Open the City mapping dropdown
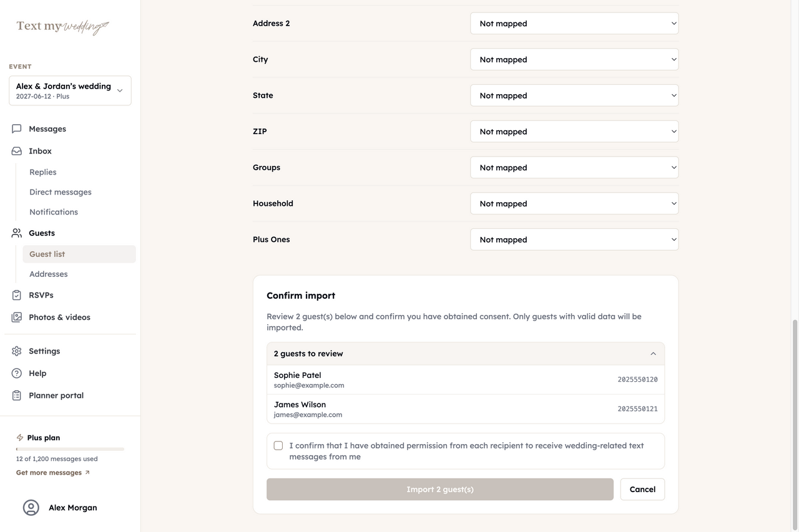Image resolution: width=799 pixels, height=532 pixels. coord(574,59)
